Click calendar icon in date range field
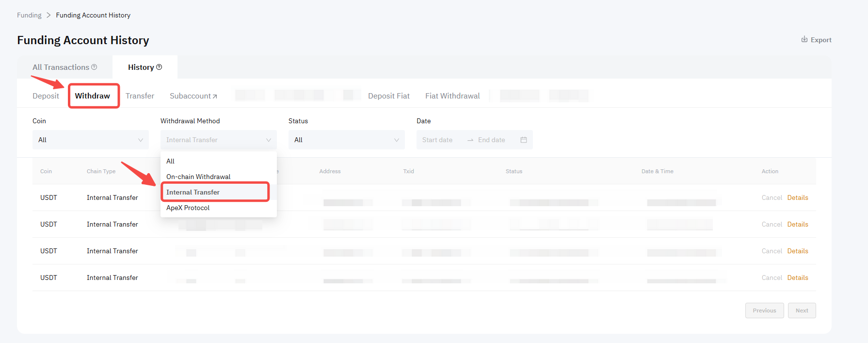 (524, 140)
